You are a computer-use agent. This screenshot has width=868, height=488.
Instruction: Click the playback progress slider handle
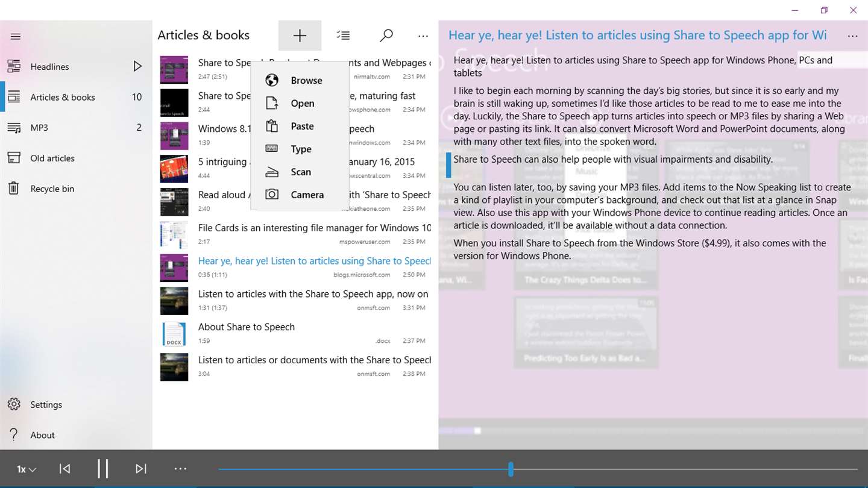click(511, 469)
